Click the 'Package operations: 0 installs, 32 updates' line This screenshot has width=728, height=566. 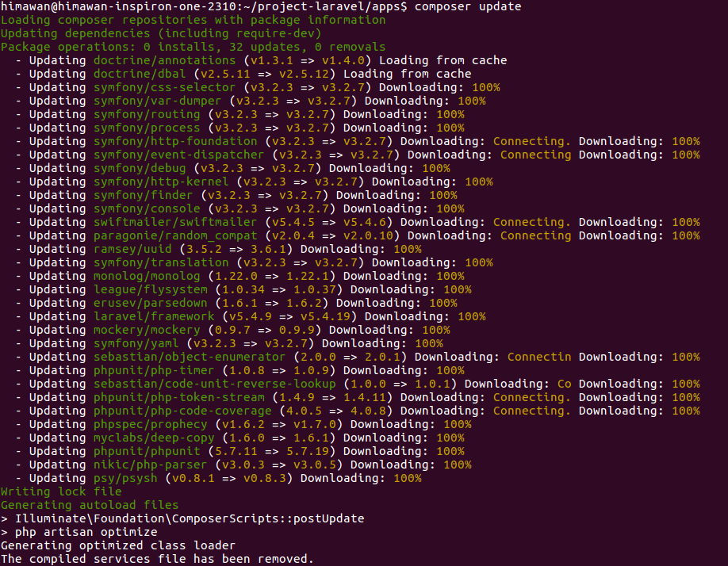point(193,48)
